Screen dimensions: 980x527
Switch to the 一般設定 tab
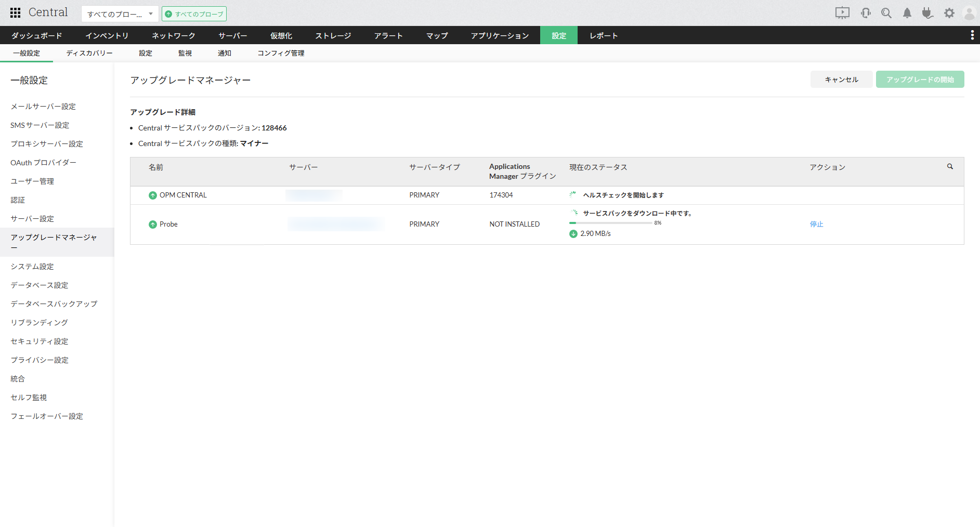pyautogui.click(x=27, y=53)
